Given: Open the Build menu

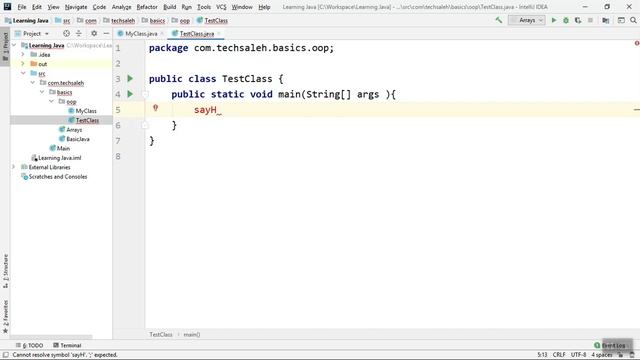Looking at the screenshot, I should (169, 7).
